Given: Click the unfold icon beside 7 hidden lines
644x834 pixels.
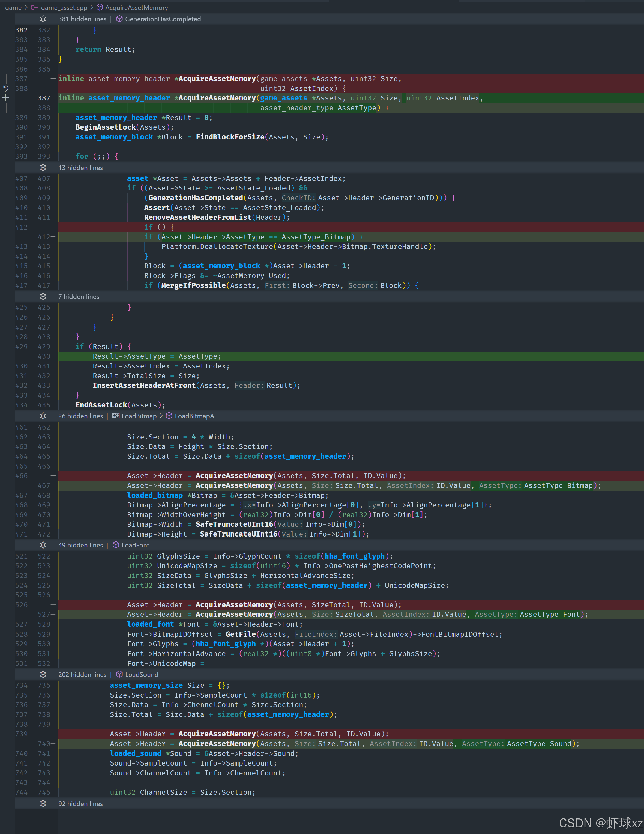Looking at the screenshot, I should (43, 297).
